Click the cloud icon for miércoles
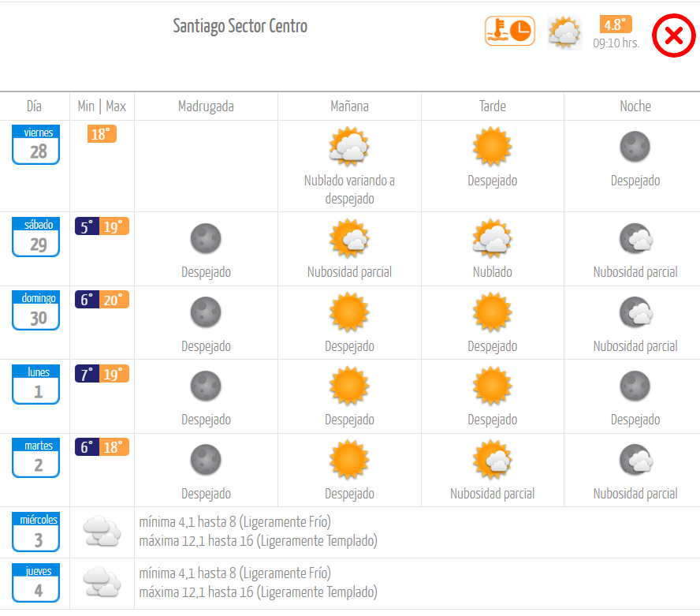 click(x=102, y=531)
